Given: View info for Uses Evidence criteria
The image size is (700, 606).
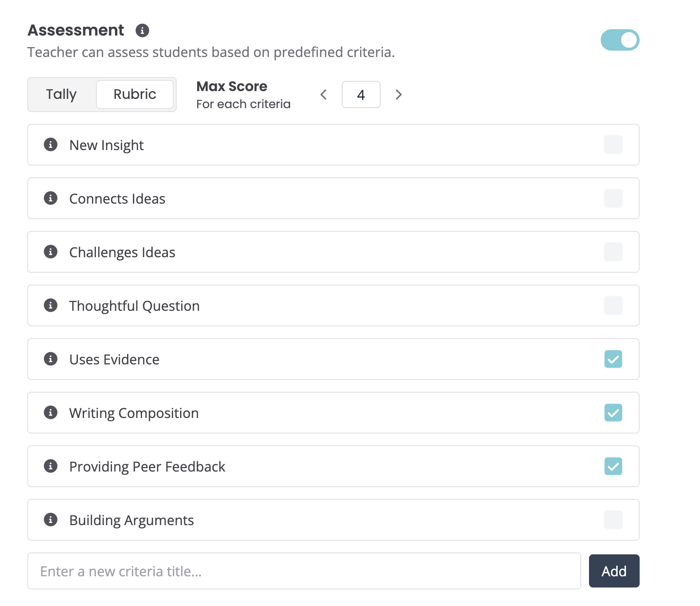Looking at the screenshot, I should tap(51, 359).
